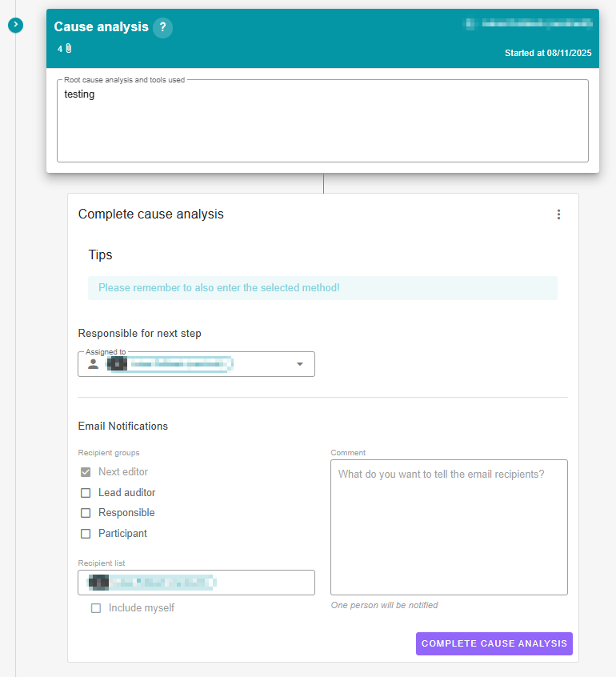The image size is (616, 677).
Task: Click the Cause analysis header title
Action: [x=101, y=27]
